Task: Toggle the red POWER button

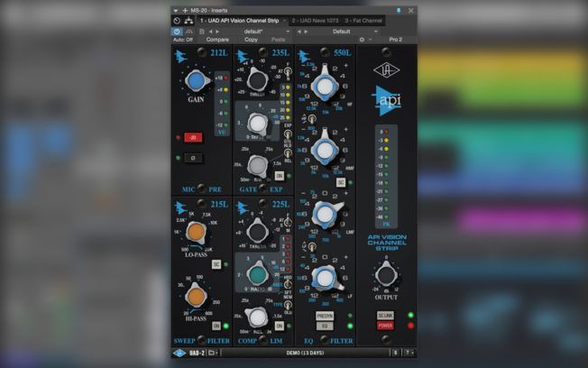Action: click(385, 326)
